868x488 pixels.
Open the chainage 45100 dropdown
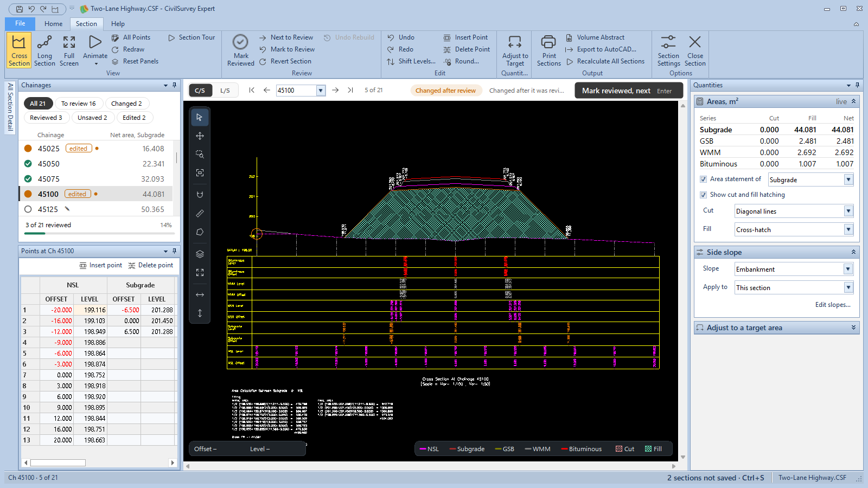(321, 91)
